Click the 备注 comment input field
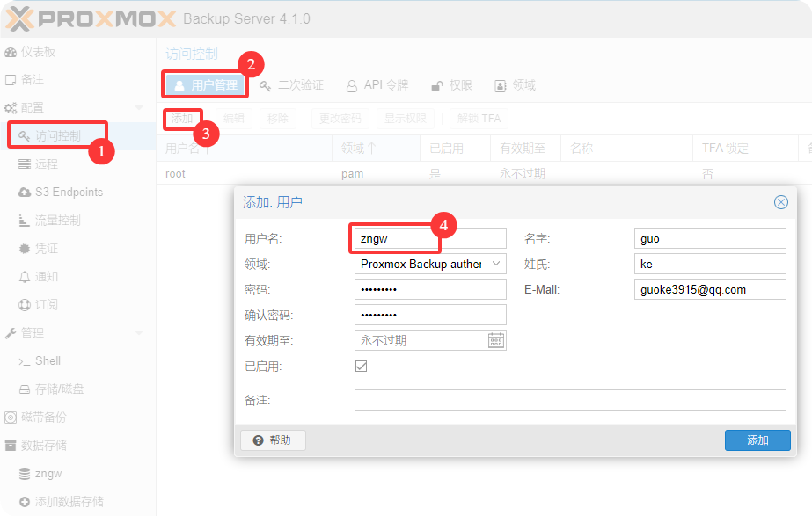This screenshot has height=516, width=812. pos(569,401)
